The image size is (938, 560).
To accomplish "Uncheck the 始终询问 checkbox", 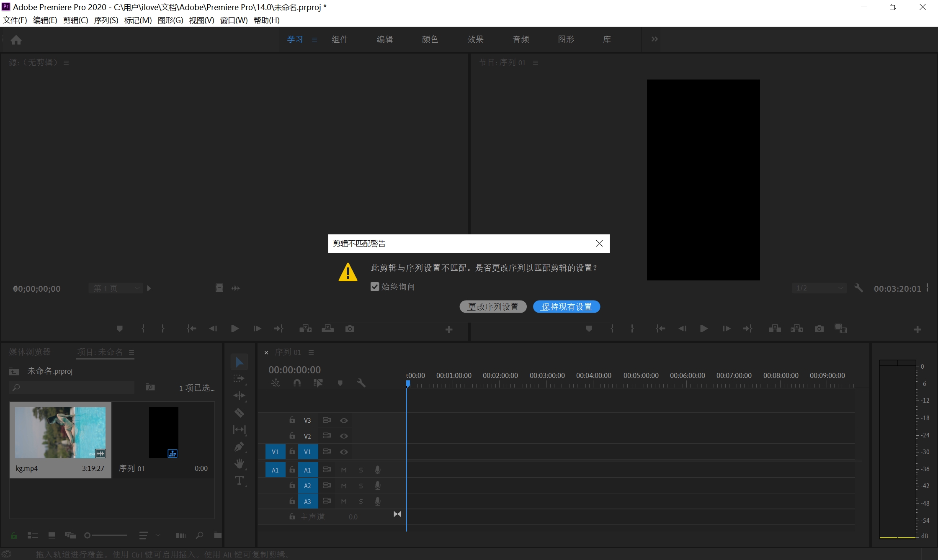I will (x=375, y=287).
